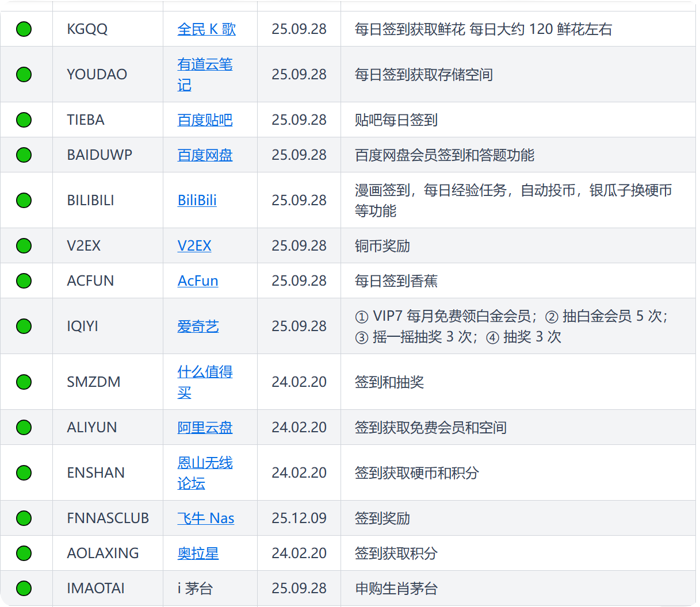Click the green status dot for YOUDAO
The height and width of the screenshot is (607, 700).
(24, 74)
